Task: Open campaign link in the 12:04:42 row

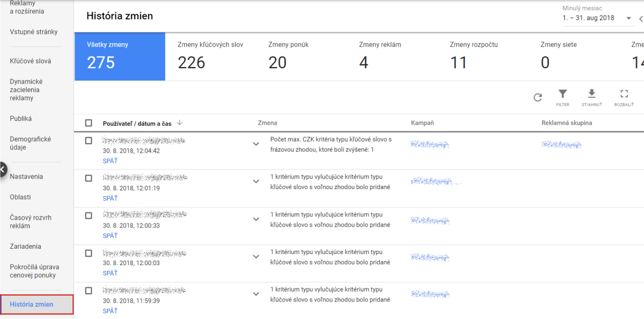Action: pyautogui.click(x=430, y=144)
